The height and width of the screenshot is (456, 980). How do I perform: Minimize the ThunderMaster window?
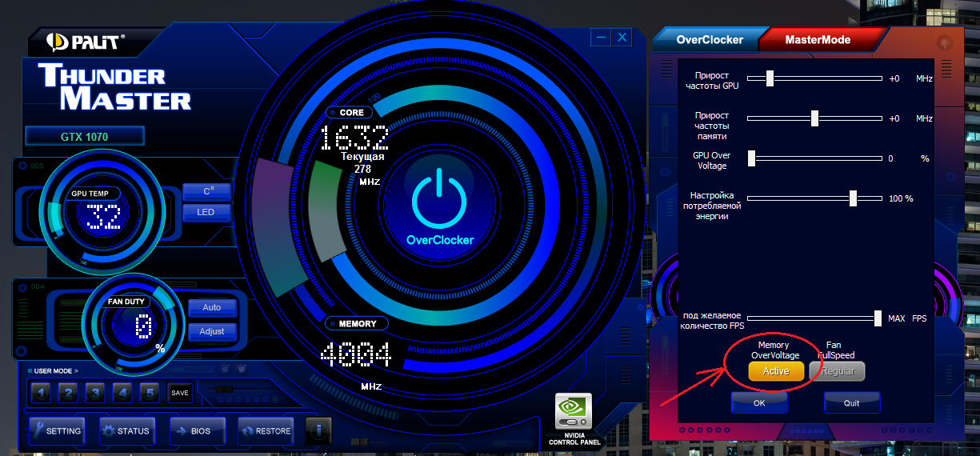coord(601,37)
